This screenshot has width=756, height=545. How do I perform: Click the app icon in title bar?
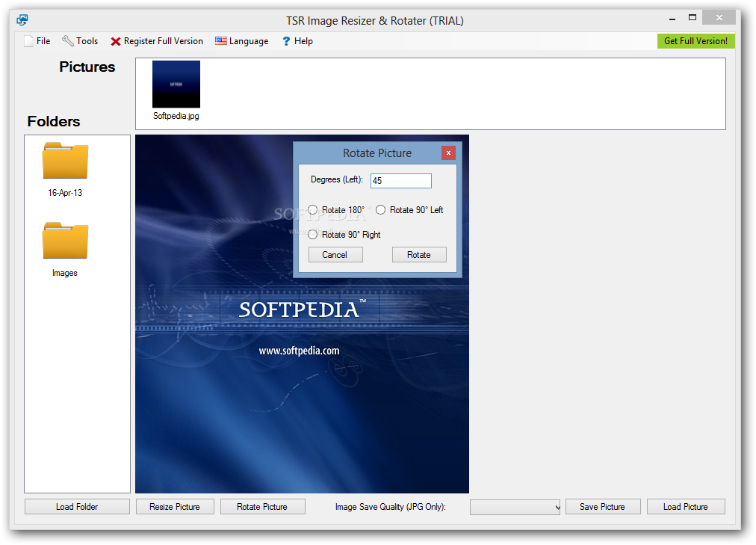22,20
